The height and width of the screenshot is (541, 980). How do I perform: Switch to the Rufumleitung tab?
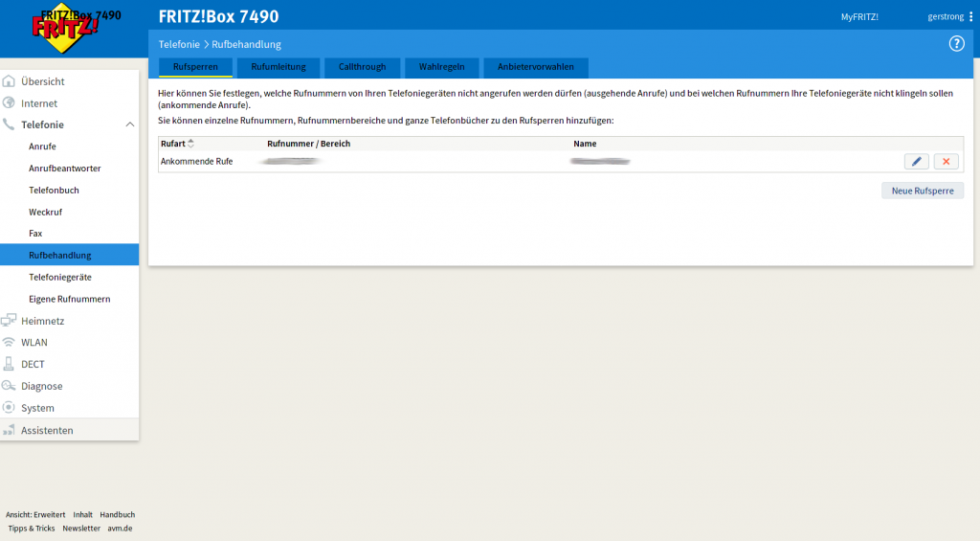278,67
